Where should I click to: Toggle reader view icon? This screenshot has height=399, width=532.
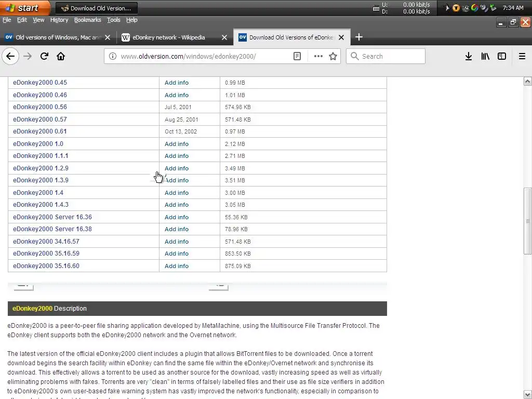[x=297, y=56]
